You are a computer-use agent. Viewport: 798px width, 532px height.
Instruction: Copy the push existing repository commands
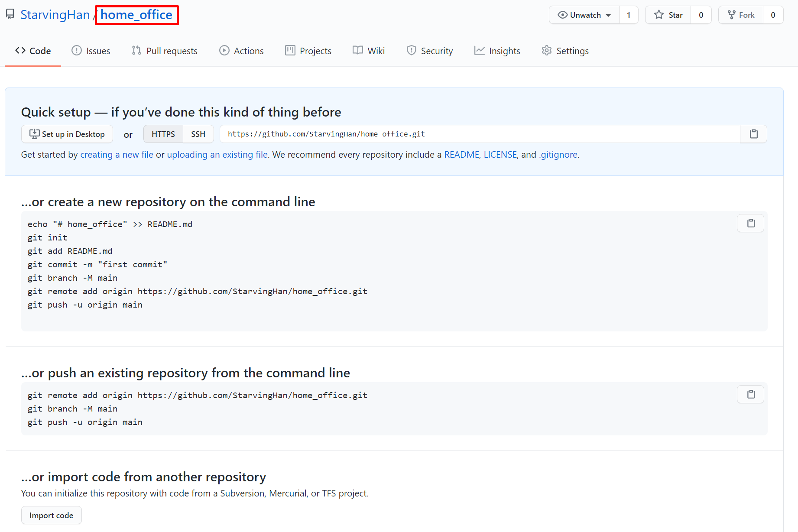coord(750,394)
